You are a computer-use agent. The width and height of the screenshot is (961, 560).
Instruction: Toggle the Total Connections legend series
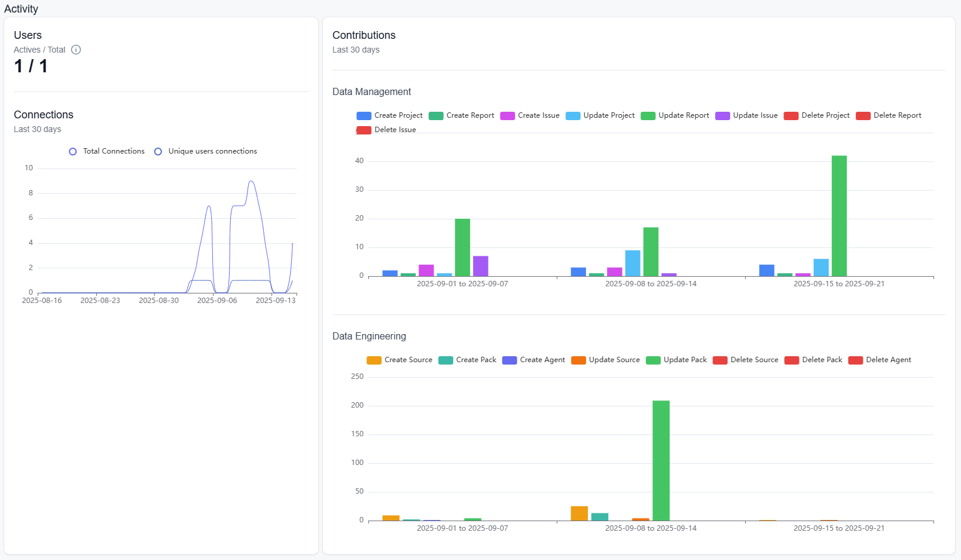(x=107, y=151)
